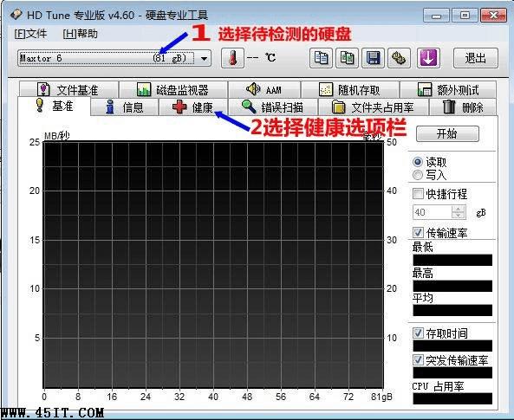Open the 文件夹占用率 tab
This screenshot has width=514, height=420.
coord(373,107)
